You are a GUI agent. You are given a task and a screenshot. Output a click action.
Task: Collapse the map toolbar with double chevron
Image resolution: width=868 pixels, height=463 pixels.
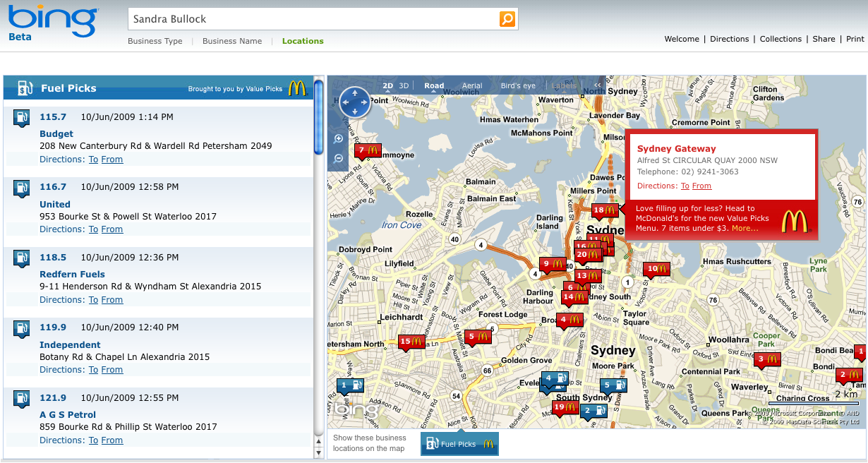click(598, 86)
